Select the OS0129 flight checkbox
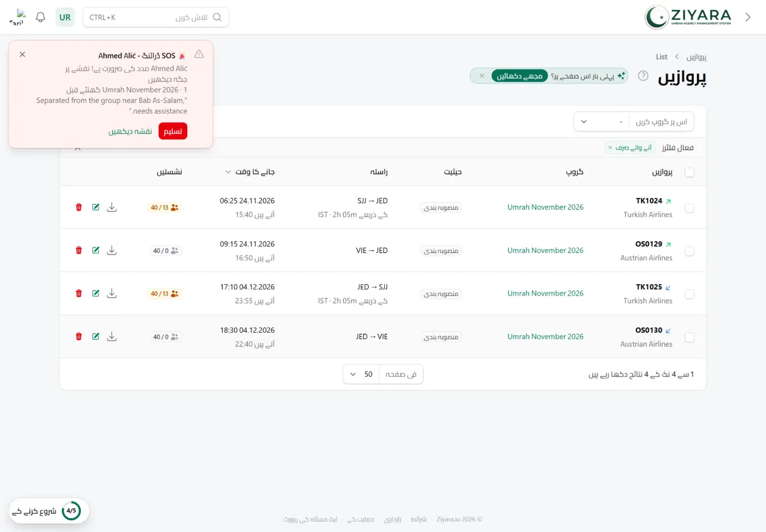766x532 pixels. pyautogui.click(x=689, y=251)
